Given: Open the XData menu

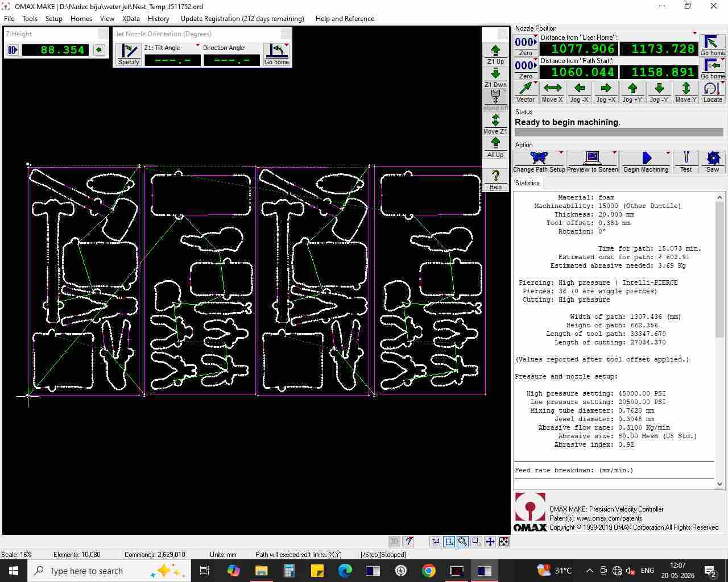Looking at the screenshot, I should (x=131, y=19).
